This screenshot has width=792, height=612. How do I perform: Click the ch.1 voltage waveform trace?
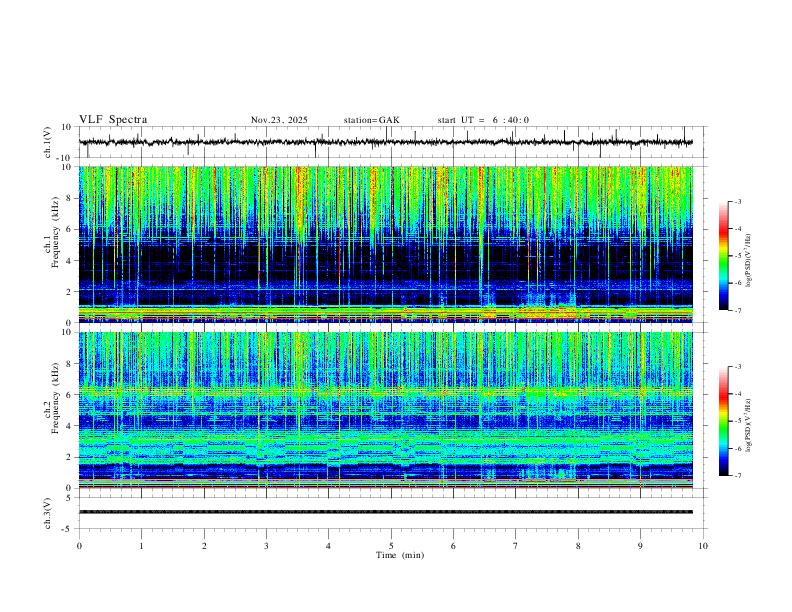(386, 142)
